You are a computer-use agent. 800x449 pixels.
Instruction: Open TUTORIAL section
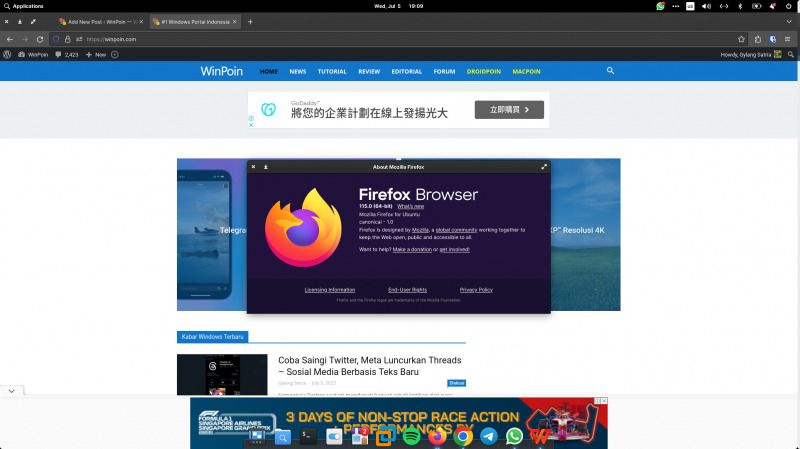332,71
